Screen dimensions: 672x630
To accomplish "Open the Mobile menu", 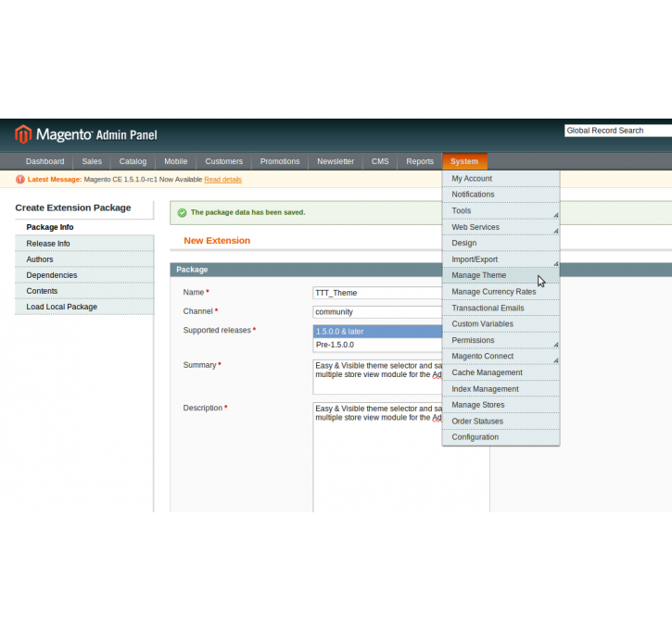I will coord(176,161).
